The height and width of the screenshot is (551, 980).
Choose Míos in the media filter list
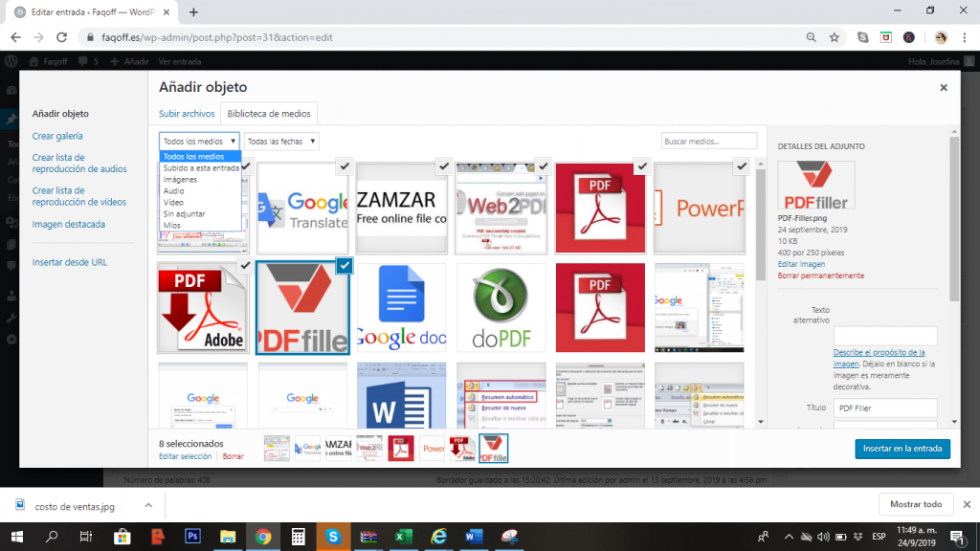coord(200,225)
